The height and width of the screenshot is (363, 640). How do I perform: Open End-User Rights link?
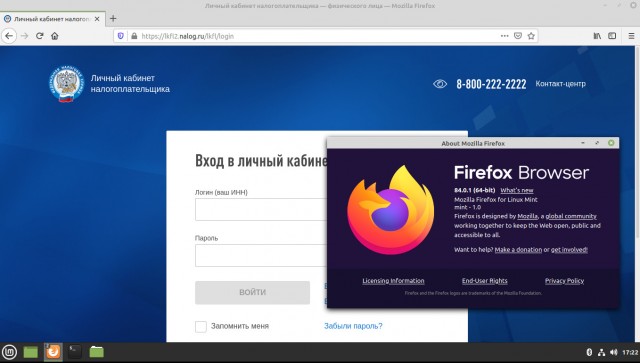484,281
